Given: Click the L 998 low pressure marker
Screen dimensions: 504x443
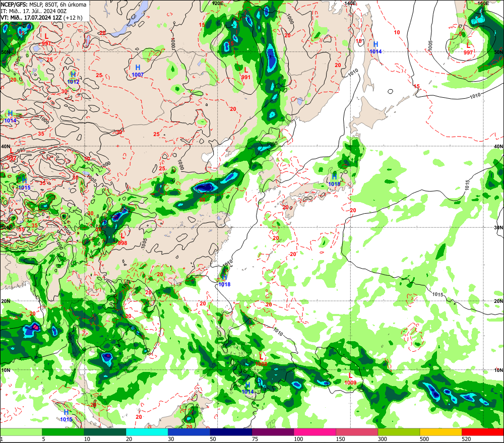Looking at the screenshot, I should pos(122,239).
